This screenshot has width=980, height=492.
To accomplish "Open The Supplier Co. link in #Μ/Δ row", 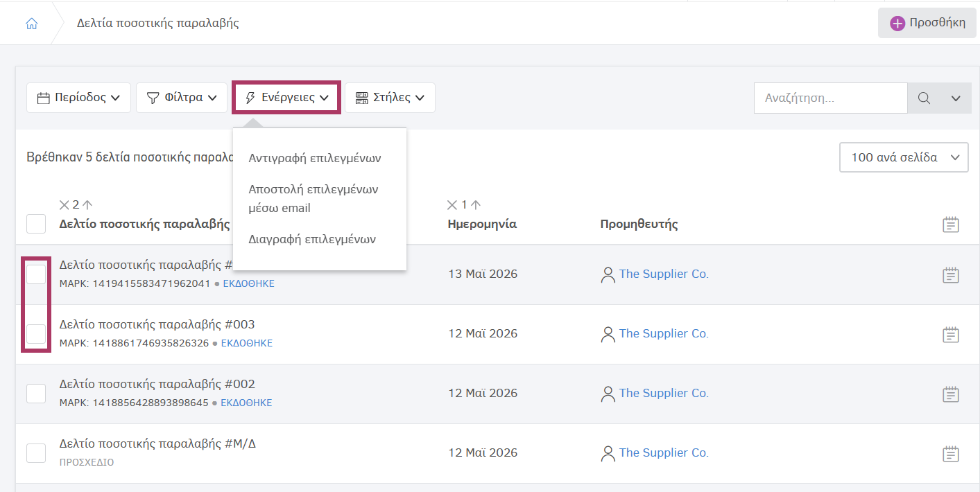I will [664, 453].
